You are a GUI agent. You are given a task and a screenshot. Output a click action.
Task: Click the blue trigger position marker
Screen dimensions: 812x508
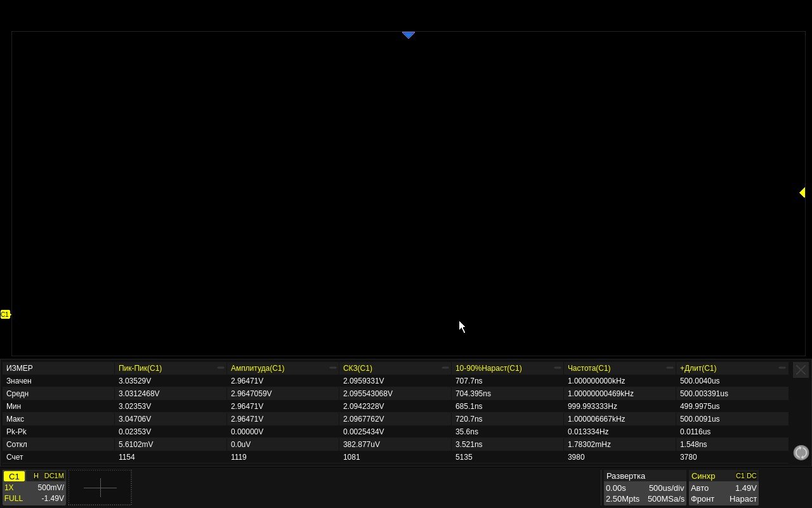click(409, 35)
